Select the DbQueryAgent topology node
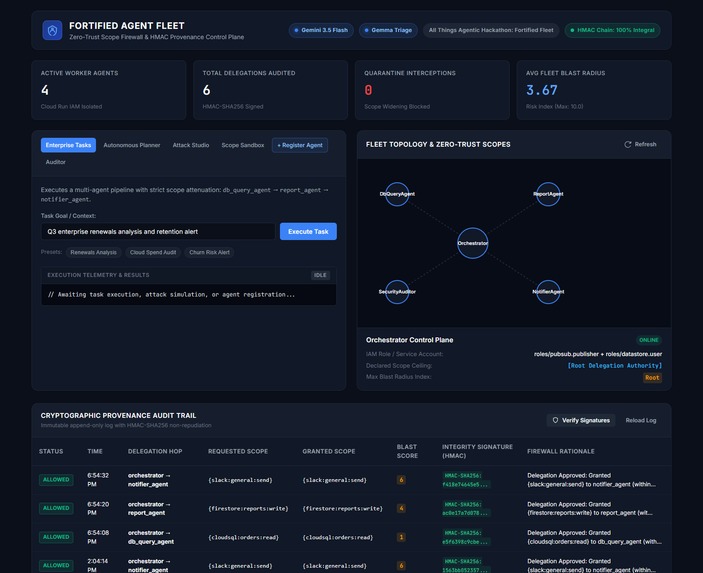Image resolution: width=703 pixels, height=573 pixels. click(397, 194)
